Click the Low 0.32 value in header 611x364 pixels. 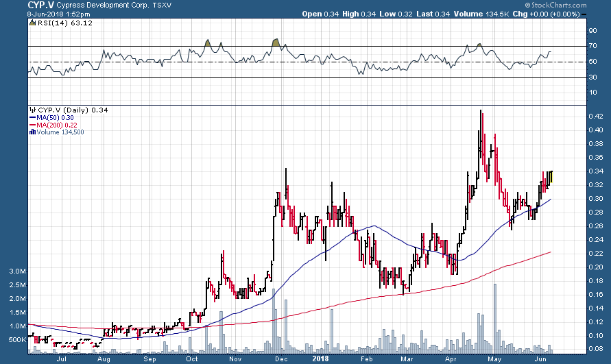[x=396, y=14]
